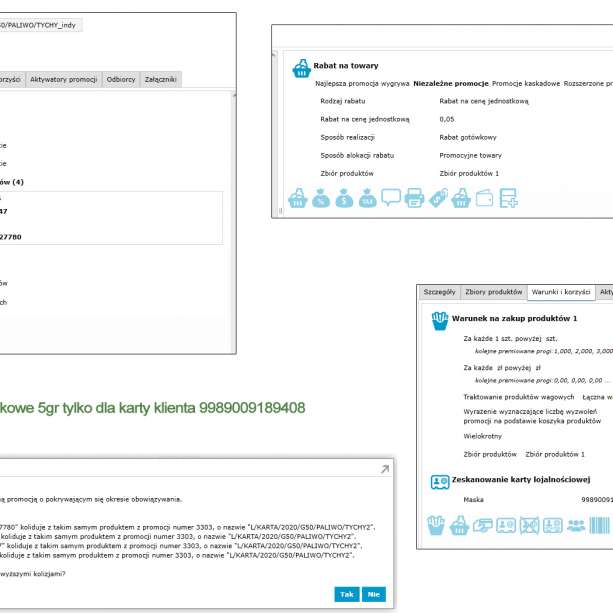Click the price tag coupon icon
Screen dimensions: 613x613
pyautogui.click(x=438, y=198)
